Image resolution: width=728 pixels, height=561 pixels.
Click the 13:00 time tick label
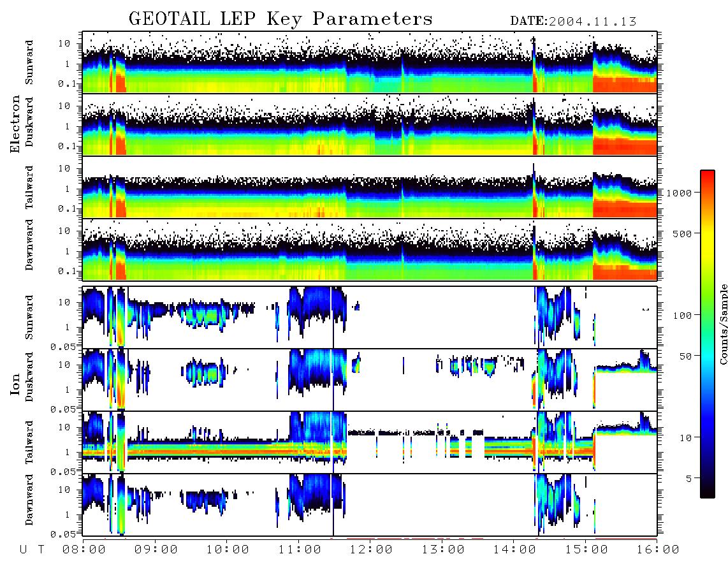click(442, 550)
